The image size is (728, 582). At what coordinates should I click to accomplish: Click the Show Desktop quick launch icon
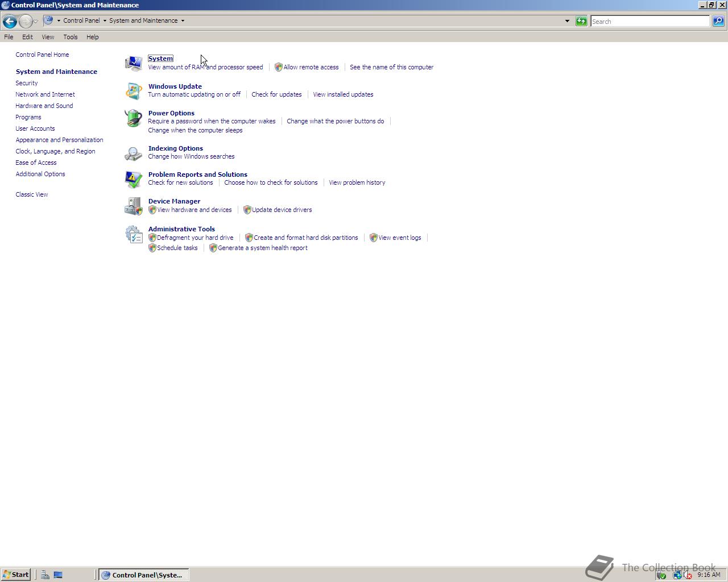tap(58, 575)
